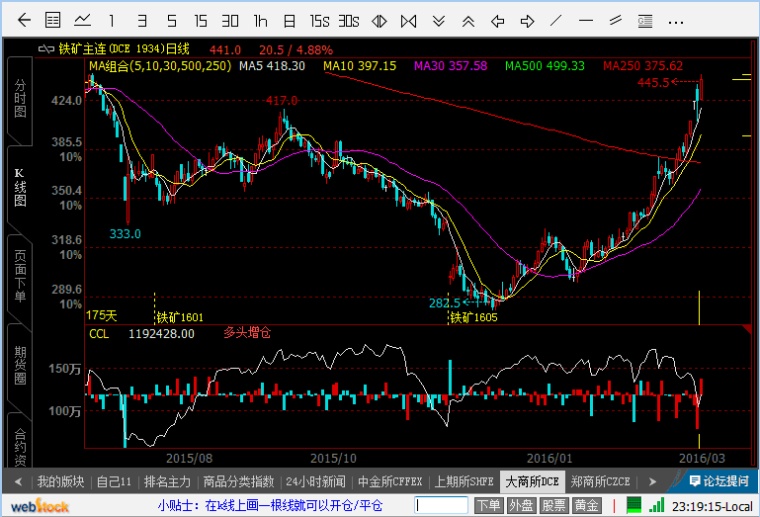
Task: Switch to the 上期所SHFE bottom tab
Action: (464, 481)
